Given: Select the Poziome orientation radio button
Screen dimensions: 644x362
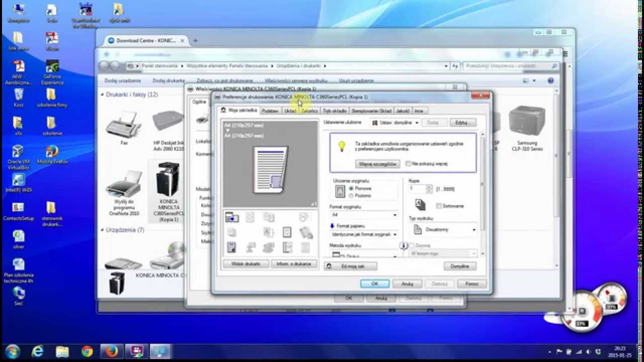Looking at the screenshot, I should point(351,196).
